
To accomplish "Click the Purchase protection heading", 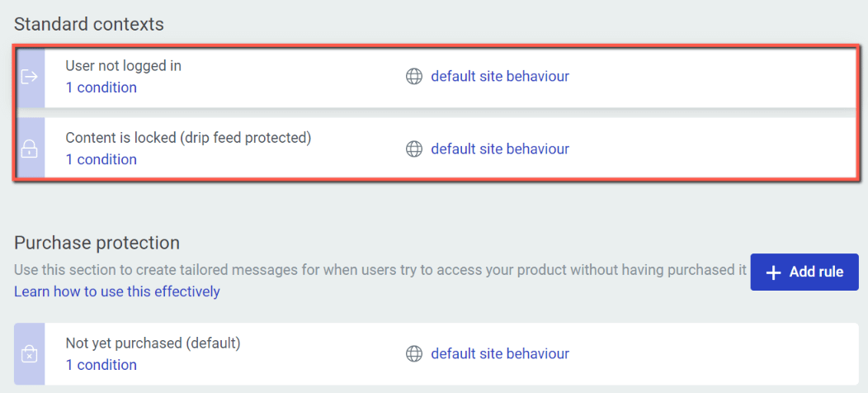I will pos(97,243).
